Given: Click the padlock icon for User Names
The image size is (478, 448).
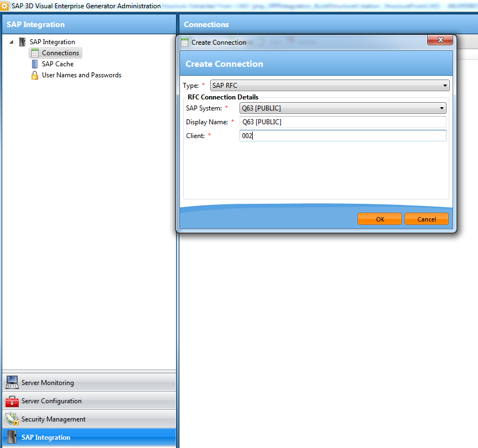Looking at the screenshot, I should [x=35, y=75].
